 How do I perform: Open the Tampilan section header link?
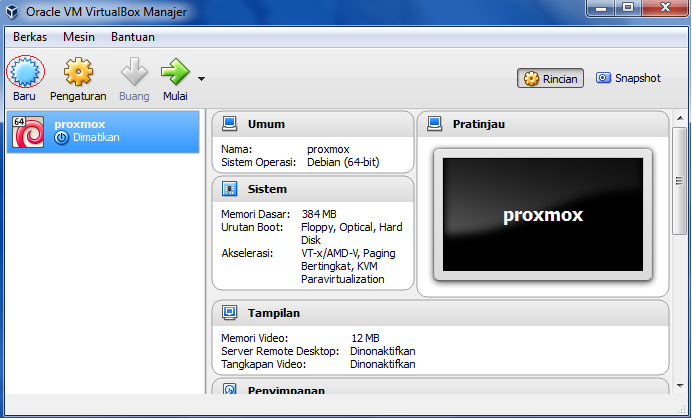pyautogui.click(x=274, y=313)
